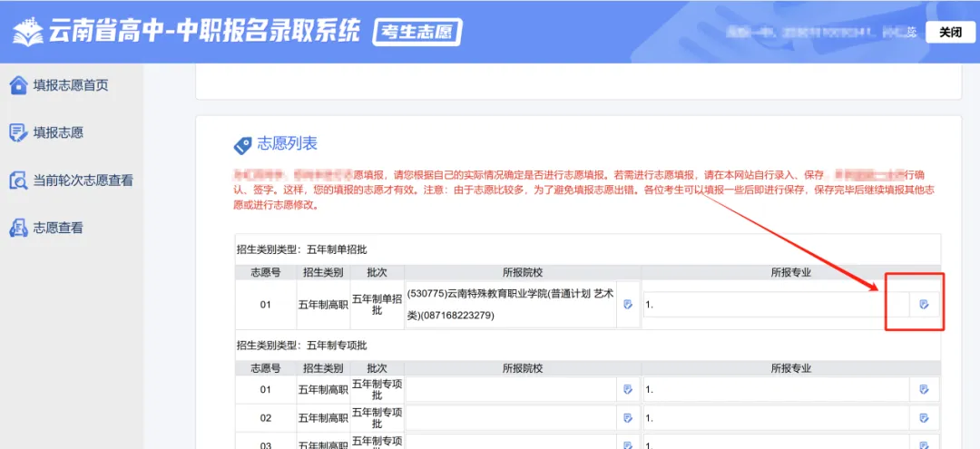
Task: Click 所报专业 field in 五年制专项批 row 01
Action: tap(776, 390)
